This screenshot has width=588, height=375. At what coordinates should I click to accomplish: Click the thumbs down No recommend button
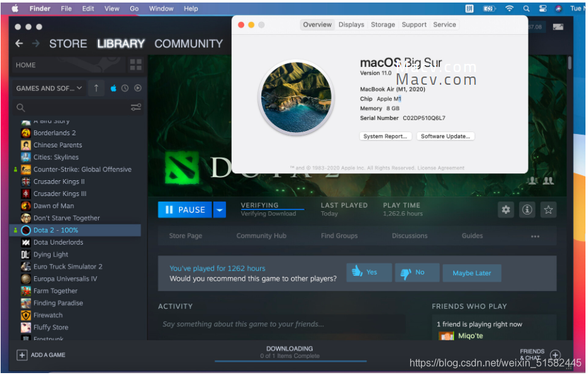pyautogui.click(x=417, y=273)
